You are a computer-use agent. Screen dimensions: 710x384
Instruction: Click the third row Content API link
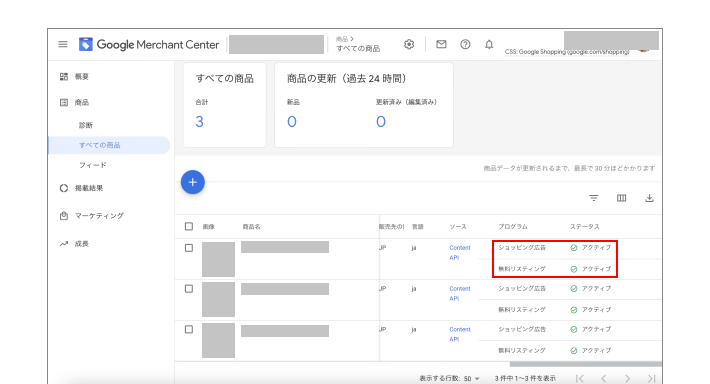point(460,334)
